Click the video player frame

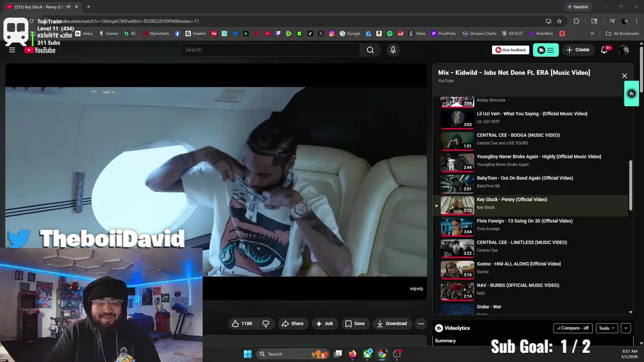click(x=216, y=182)
